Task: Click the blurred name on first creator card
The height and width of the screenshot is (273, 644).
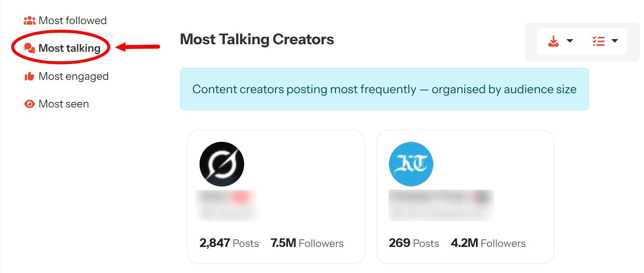Action: [227, 197]
